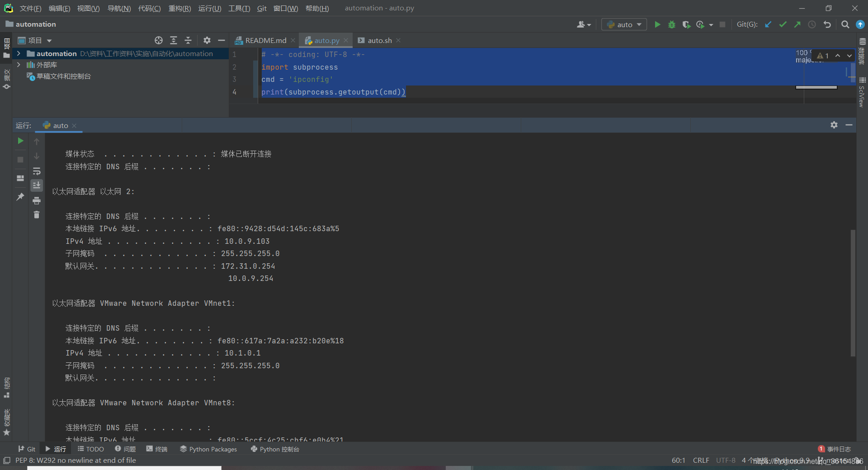Toggle soft-wrap in Run output
Image resolution: width=868 pixels, height=470 pixels.
pos(37,171)
